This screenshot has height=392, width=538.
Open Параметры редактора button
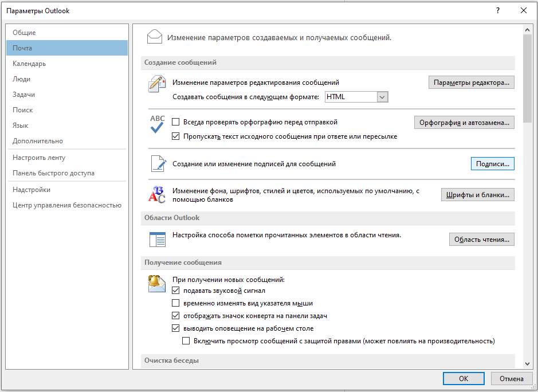(471, 83)
